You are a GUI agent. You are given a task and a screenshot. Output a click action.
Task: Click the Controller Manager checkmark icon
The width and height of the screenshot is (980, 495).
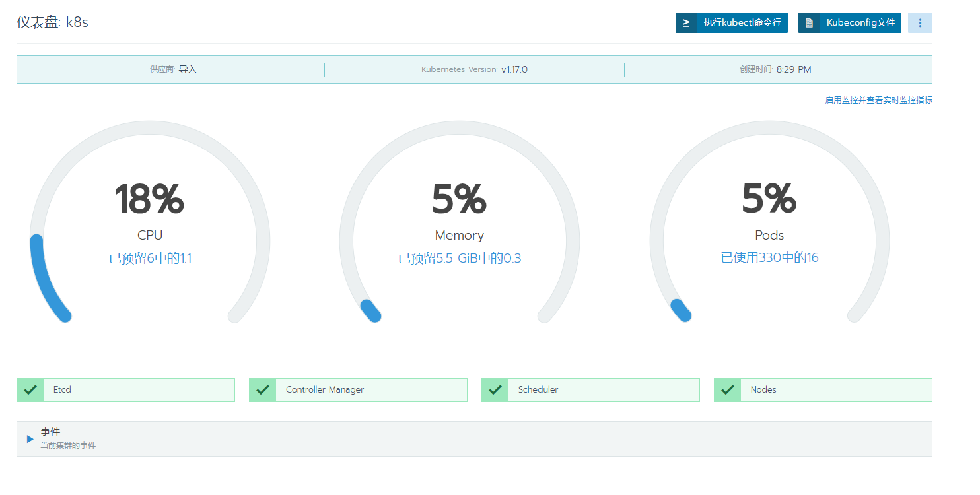[262, 389]
